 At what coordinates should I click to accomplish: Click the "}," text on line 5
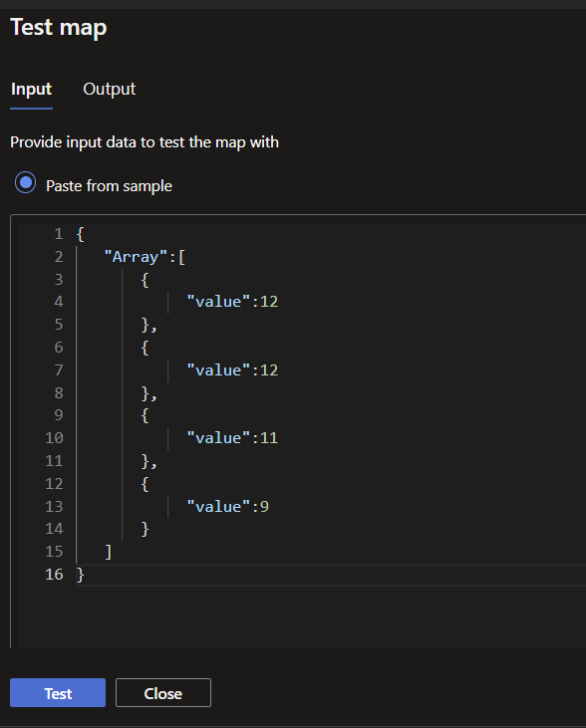tap(149, 325)
